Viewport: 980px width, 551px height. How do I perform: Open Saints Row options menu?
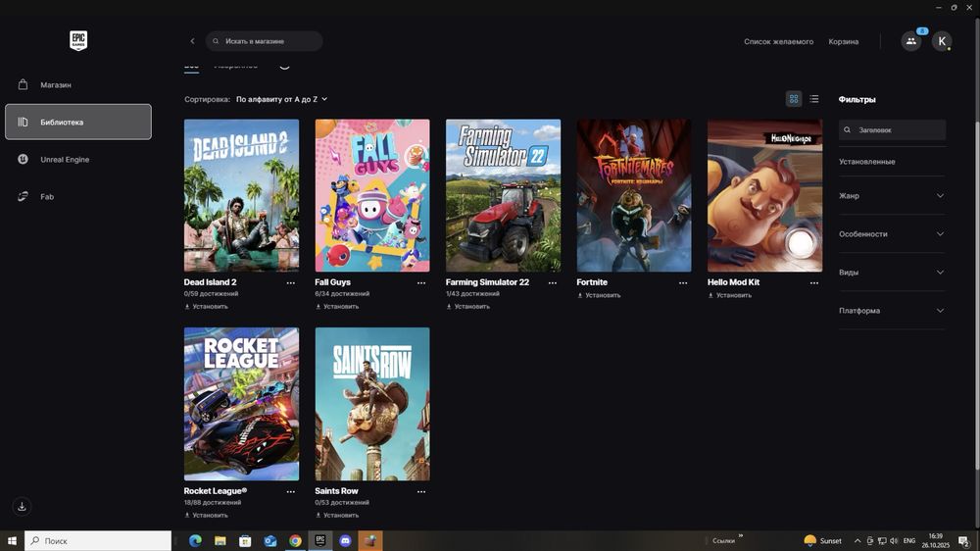click(421, 491)
